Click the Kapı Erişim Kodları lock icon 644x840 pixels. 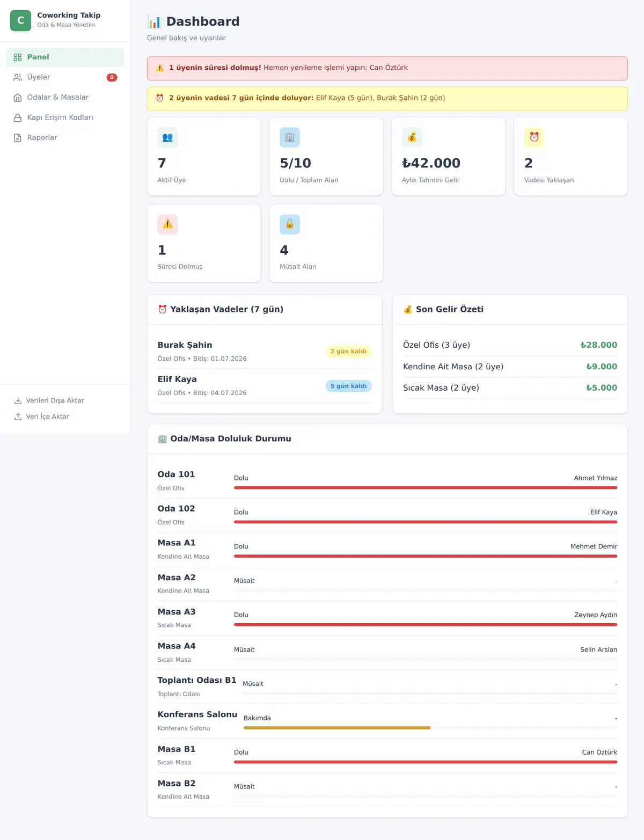click(18, 118)
